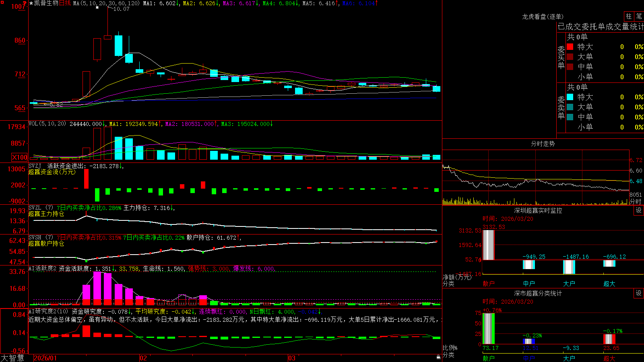
Task: Click the 凯普生物 stock name
Action: pyautogui.click(x=46, y=3)
